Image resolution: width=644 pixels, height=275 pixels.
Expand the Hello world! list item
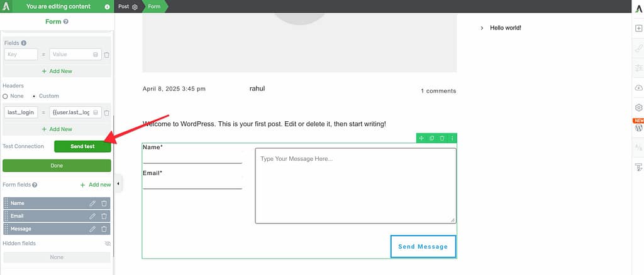pos(481,28)
